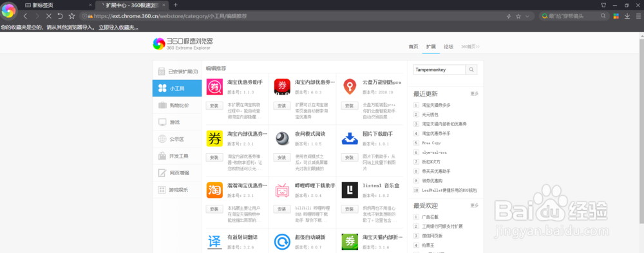644x253 pixels.
Task: Open the browser hamburger menu
Action: pyautogui.click(x=638, y=16)
